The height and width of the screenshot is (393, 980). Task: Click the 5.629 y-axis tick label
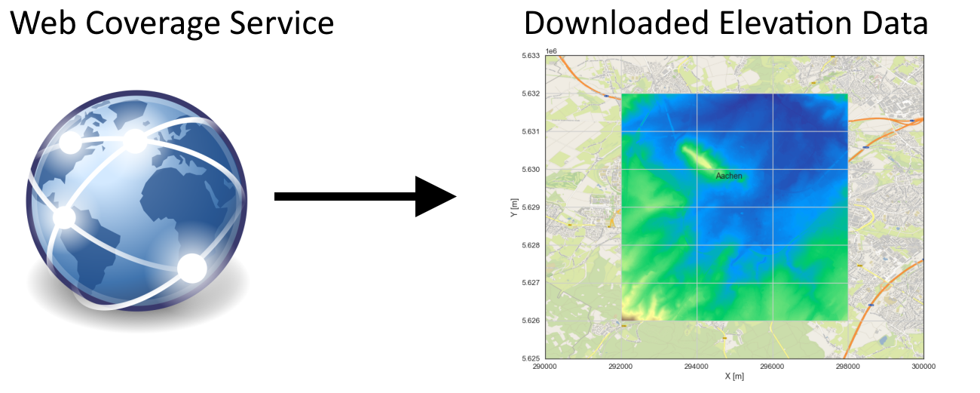531,207
